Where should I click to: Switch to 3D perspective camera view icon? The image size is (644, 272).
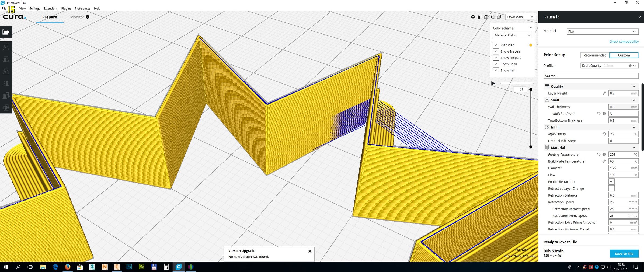point(473,17)
